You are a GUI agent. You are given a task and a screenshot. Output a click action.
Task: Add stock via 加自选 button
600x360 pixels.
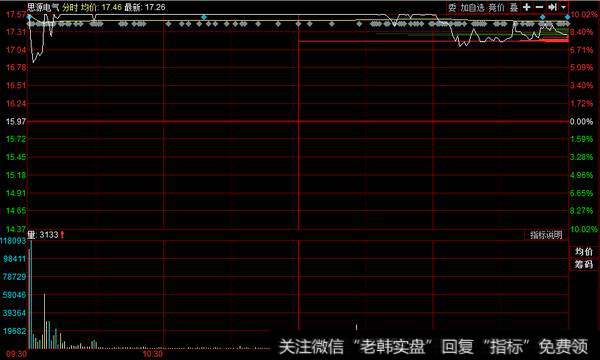472,7
